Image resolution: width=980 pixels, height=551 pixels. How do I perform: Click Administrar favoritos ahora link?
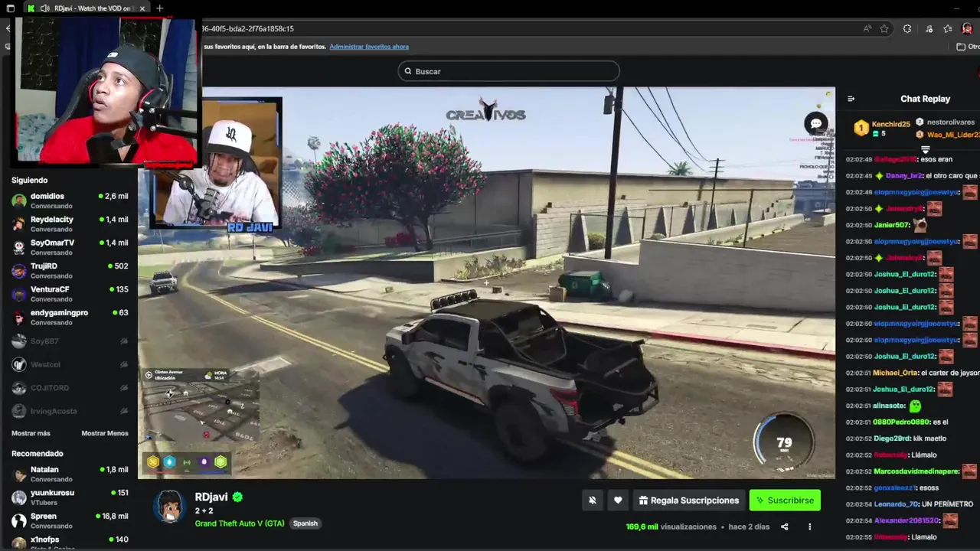coord(369,47)
